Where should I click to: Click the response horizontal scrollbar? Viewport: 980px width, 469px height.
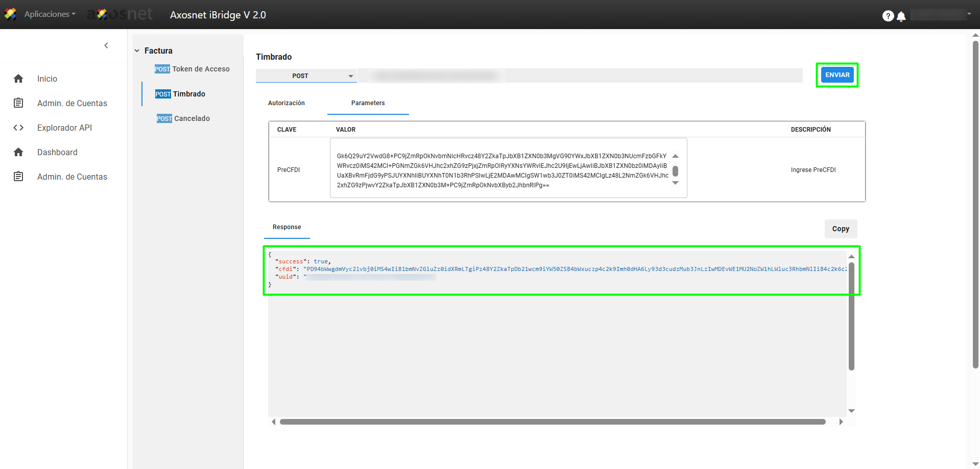(x=552, y=422)
